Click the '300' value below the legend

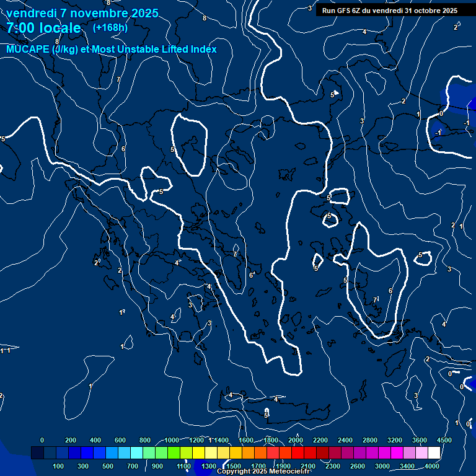[83, 466]
